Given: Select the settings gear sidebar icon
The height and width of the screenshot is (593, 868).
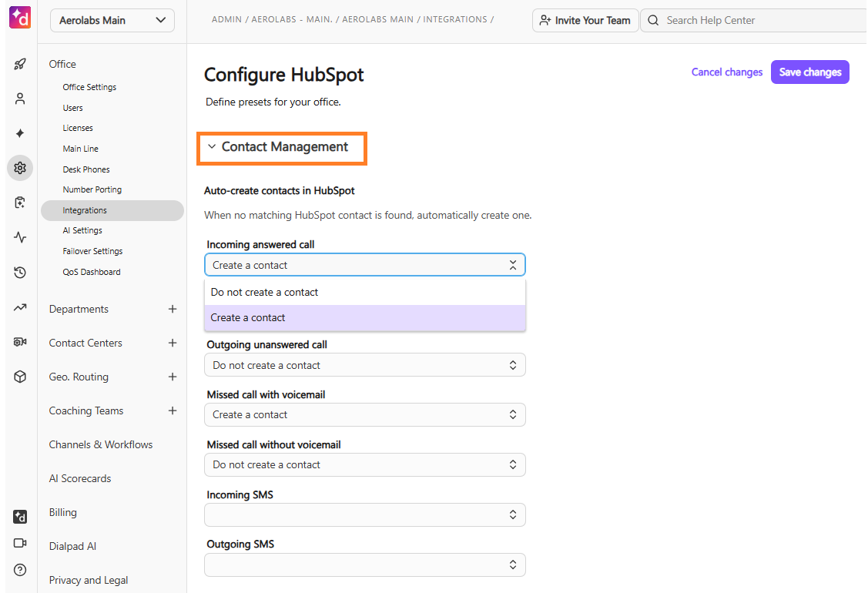Looking at the screenshot, I should pos(20,168).
